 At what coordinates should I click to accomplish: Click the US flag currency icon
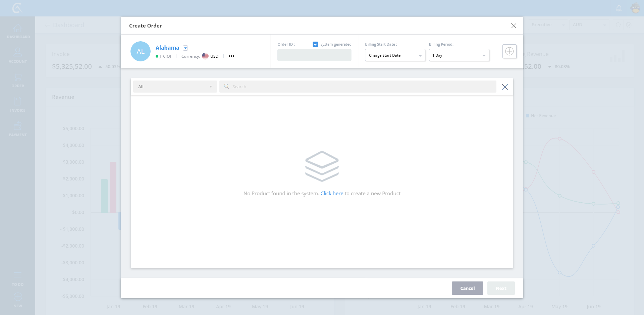coord(205,56)
